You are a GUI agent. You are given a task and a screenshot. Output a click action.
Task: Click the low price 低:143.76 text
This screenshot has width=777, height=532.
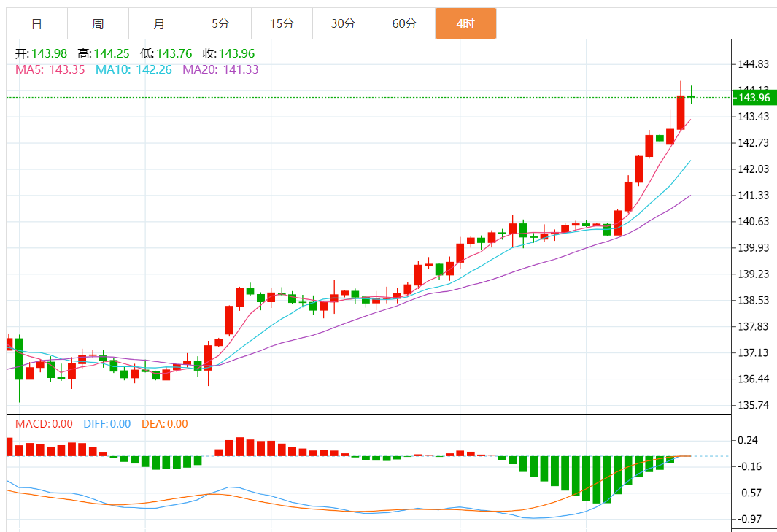pos(166,53)
